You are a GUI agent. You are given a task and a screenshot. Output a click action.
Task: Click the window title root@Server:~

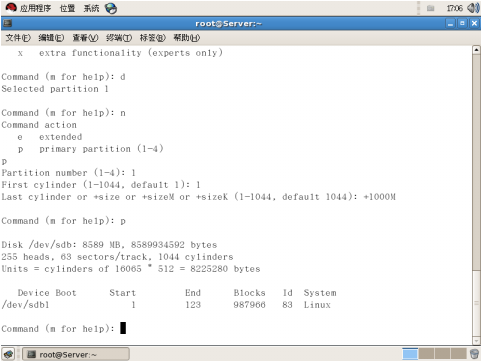coord(229,24)
